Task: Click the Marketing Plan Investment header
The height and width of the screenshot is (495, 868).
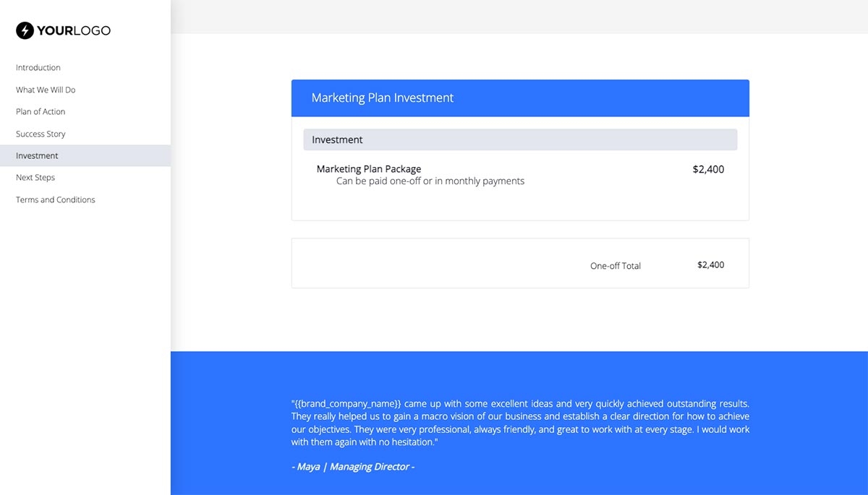Action: [x=382, y=98]
